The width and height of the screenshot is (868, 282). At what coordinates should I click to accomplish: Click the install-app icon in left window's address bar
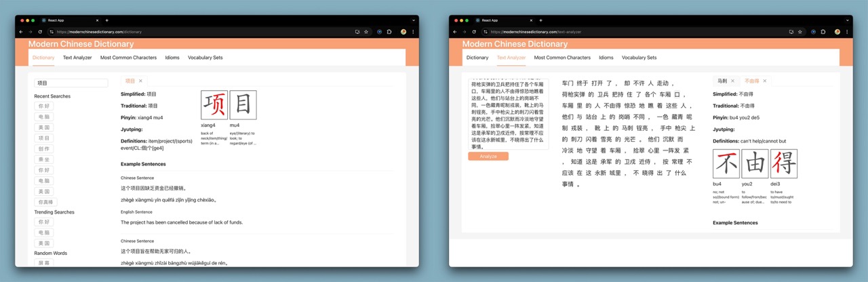point(357,32)
